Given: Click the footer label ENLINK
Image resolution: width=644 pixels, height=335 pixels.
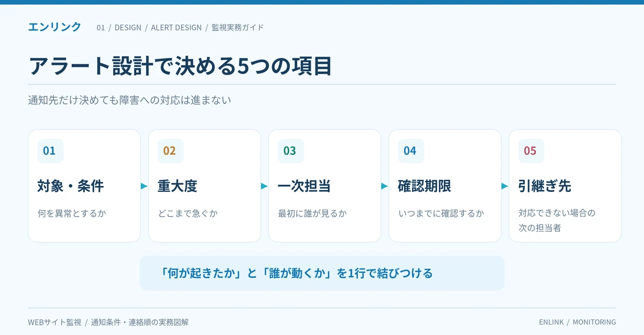Looking at the screenshot, I should click(551, 322).
